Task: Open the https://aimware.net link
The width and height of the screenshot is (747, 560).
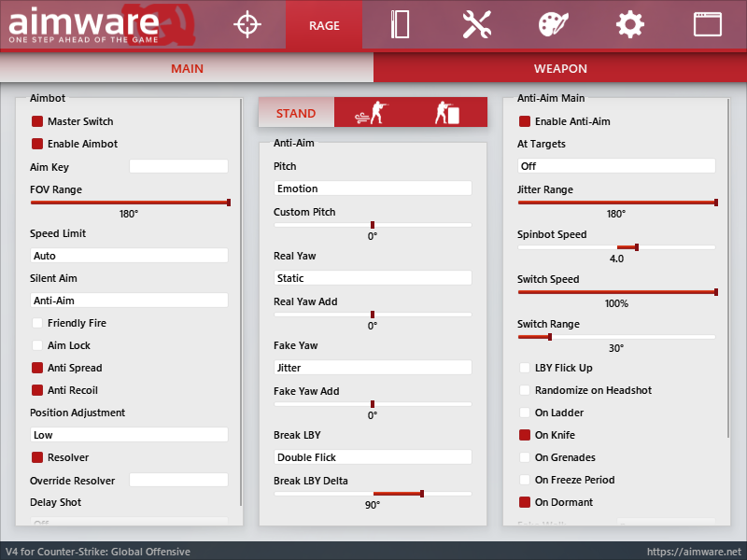Action: [694, 552]
